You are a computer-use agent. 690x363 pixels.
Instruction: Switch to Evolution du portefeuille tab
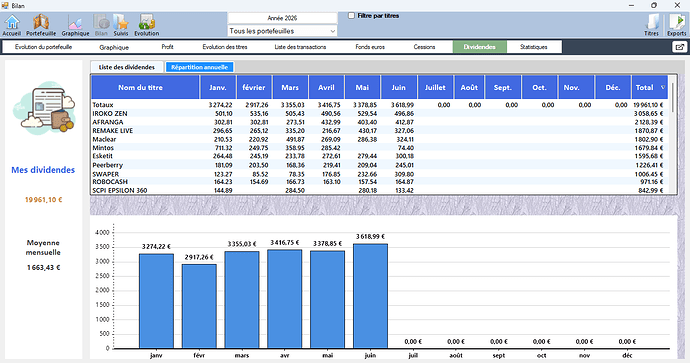(43, 47)
